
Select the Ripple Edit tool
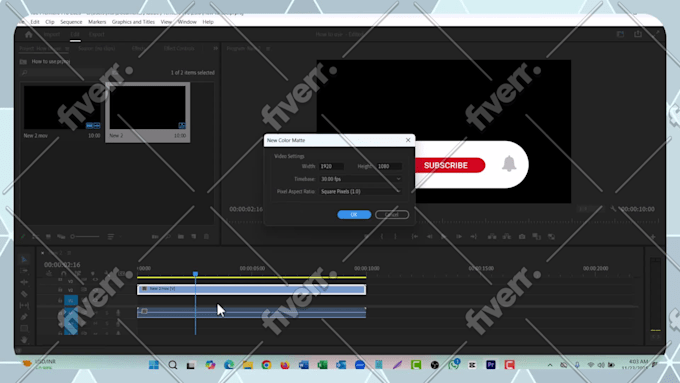[24, 282]
